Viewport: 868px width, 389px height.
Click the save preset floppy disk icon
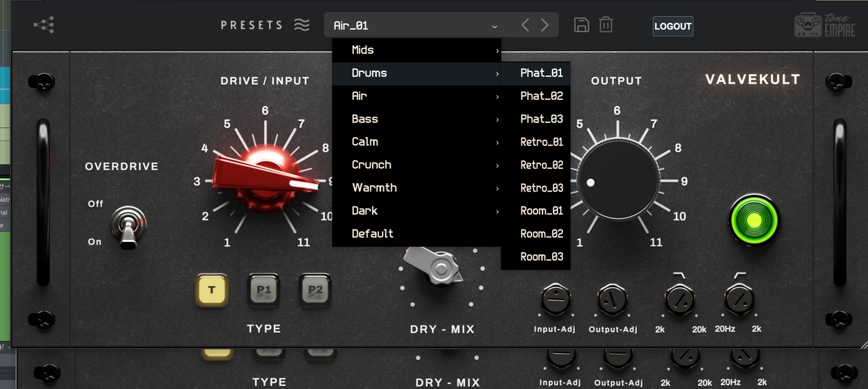[581, 25]
